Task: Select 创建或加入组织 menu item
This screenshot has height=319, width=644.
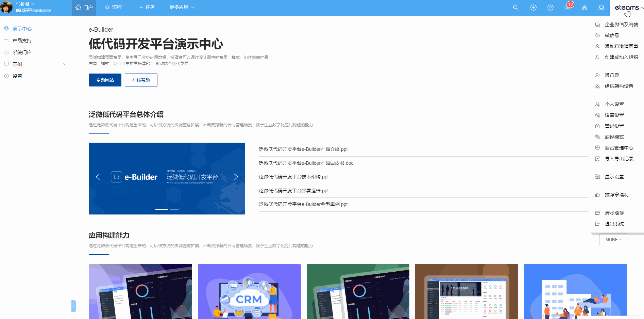Action: tap(617, 57)
